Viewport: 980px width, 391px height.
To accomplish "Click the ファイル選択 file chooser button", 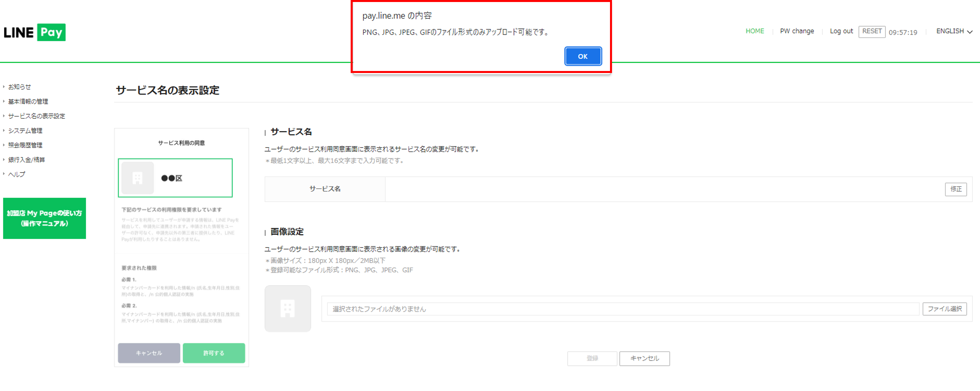I will (x=944, y=309).
